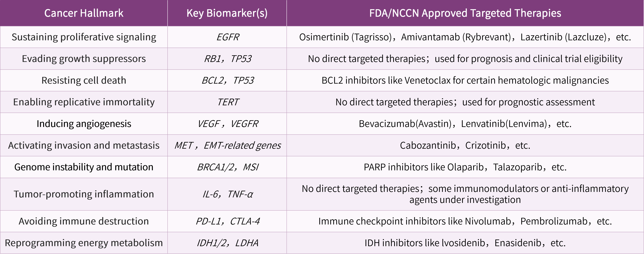
Task: Select the Genome instability and mutation cell
Action: point(84,167)
